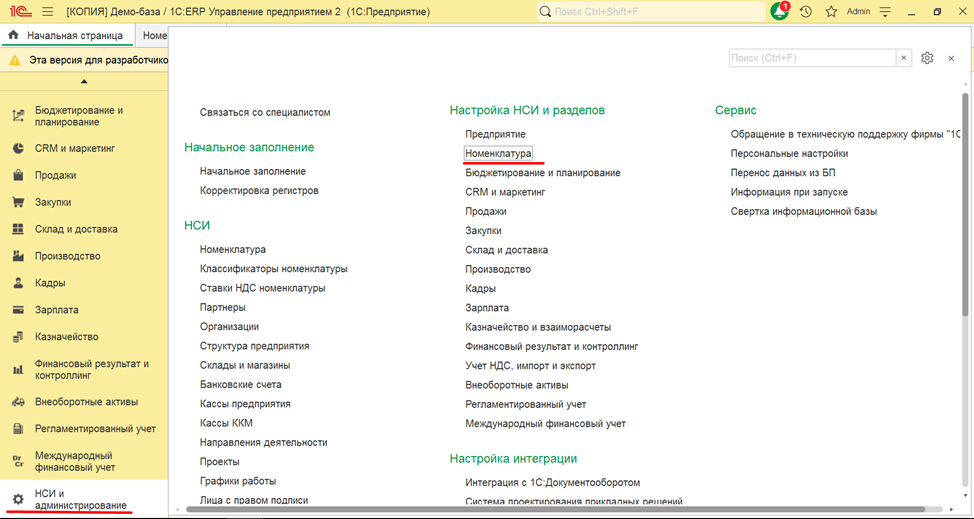Image resolution: width=974 pixels, height=519 pixels.
Task: Open Предприятие settings
Action: (x=496, y=133)
